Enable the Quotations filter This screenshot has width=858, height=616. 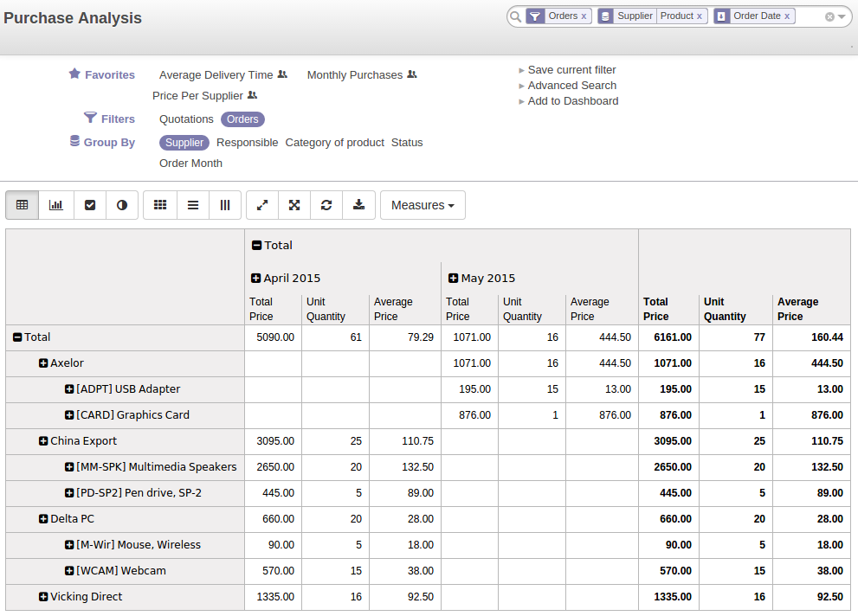(x=186, y=119)
